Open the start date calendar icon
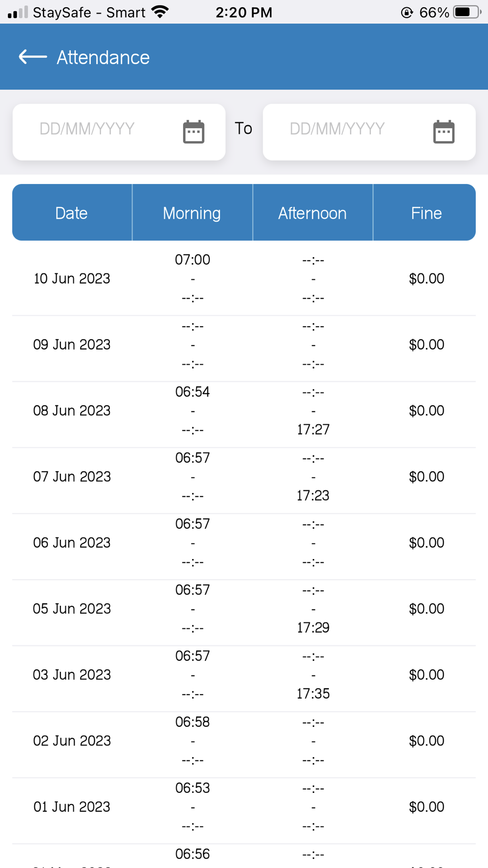 (x=193, y=132)
